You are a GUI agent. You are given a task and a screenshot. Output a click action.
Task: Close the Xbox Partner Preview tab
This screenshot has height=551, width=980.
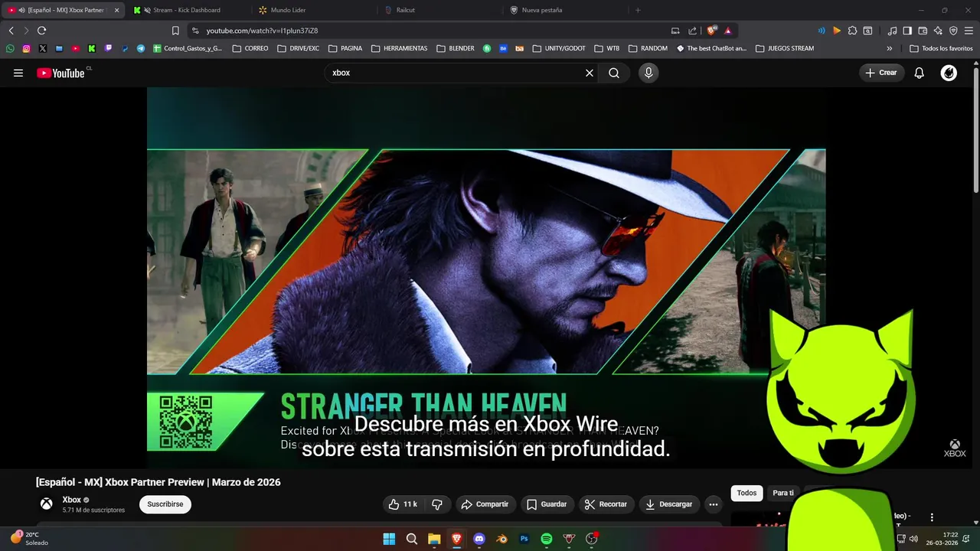116,10
